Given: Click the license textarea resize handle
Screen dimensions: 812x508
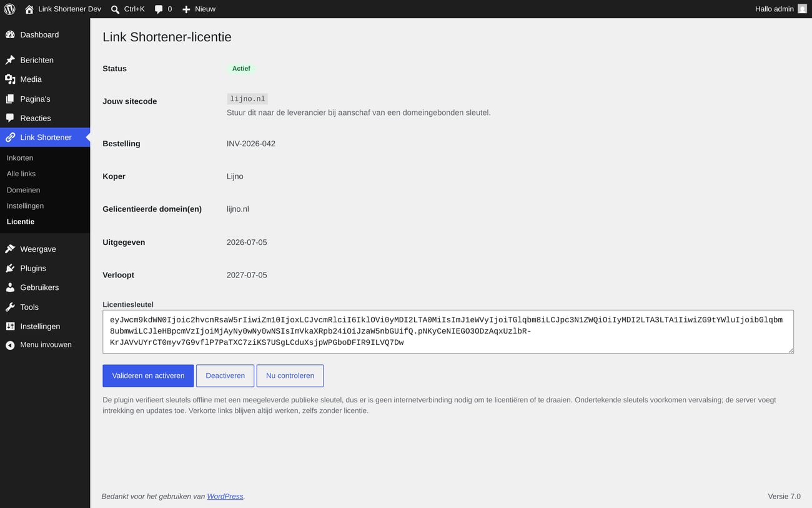Looking at the screenshot, I should click(790, 350).
